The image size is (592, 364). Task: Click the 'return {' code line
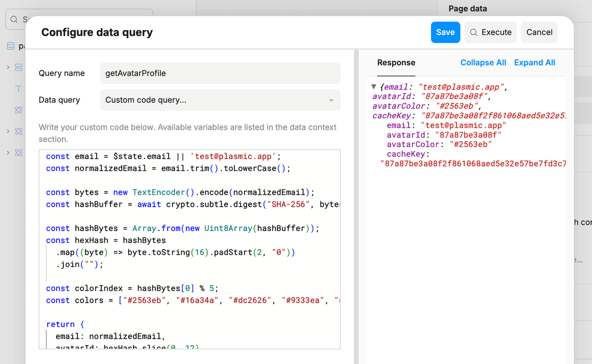[65, 325]
